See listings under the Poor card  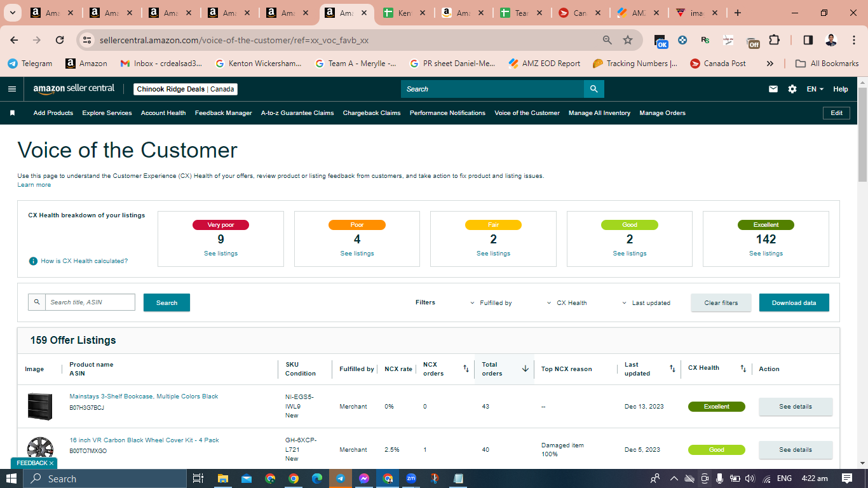(357, 254)
